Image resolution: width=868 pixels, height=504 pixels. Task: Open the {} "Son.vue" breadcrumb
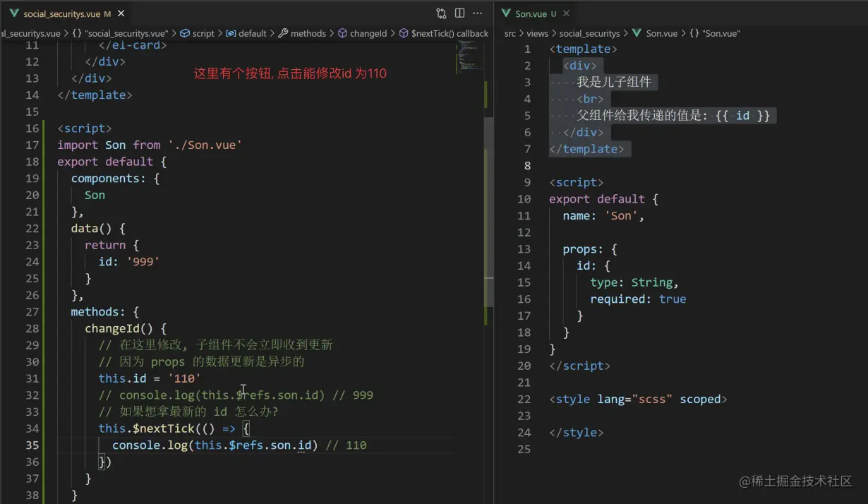point(714,33)
